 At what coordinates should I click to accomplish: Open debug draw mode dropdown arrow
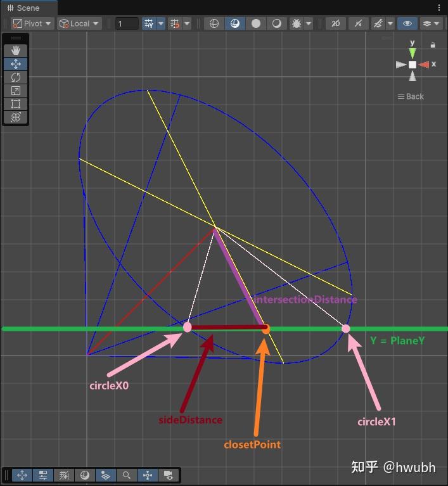(x=309, y=23)
